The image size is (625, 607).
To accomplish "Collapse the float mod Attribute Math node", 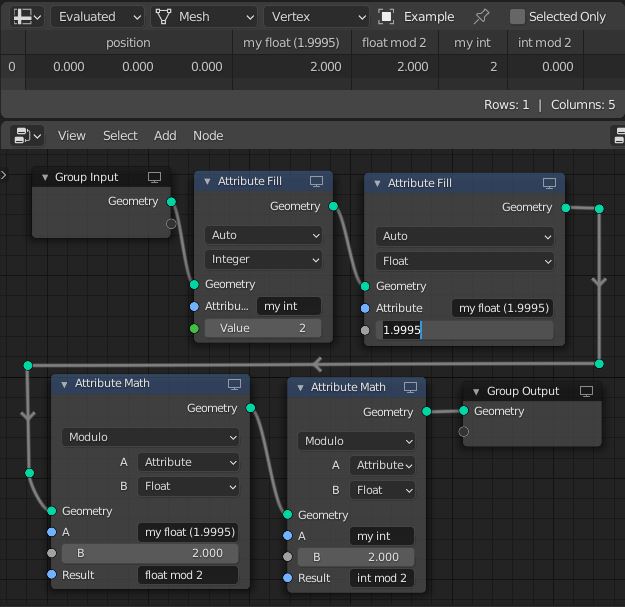I will [x=64, y=384].
